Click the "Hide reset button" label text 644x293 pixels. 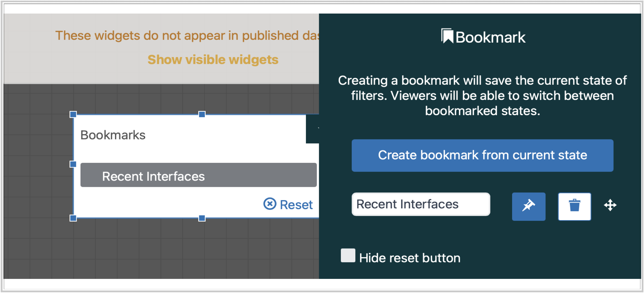[410, 258]
